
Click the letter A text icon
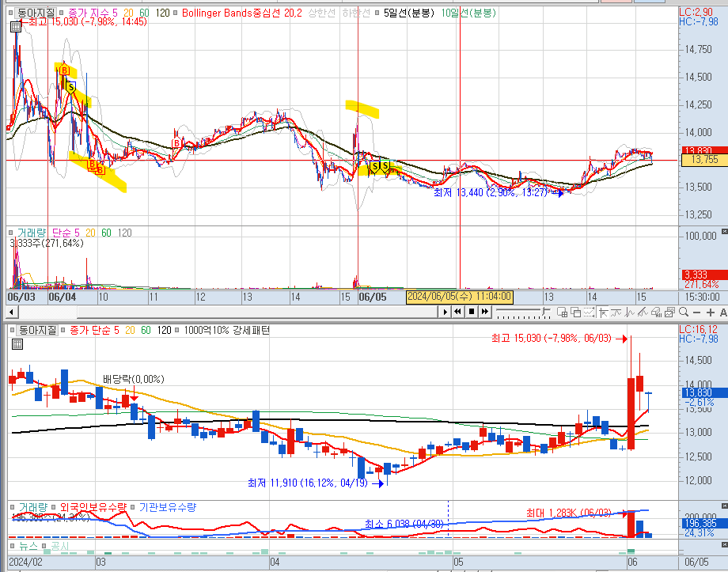click(x=723, y=313)
